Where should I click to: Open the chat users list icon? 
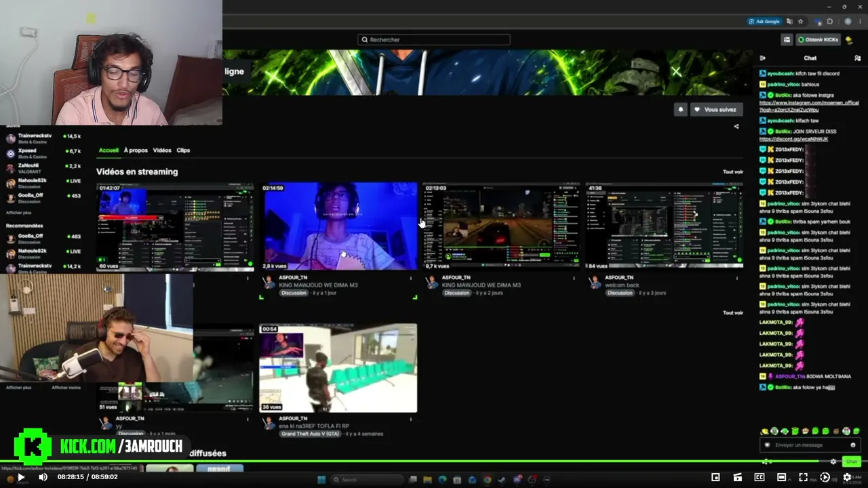click(x=857, y=58)
